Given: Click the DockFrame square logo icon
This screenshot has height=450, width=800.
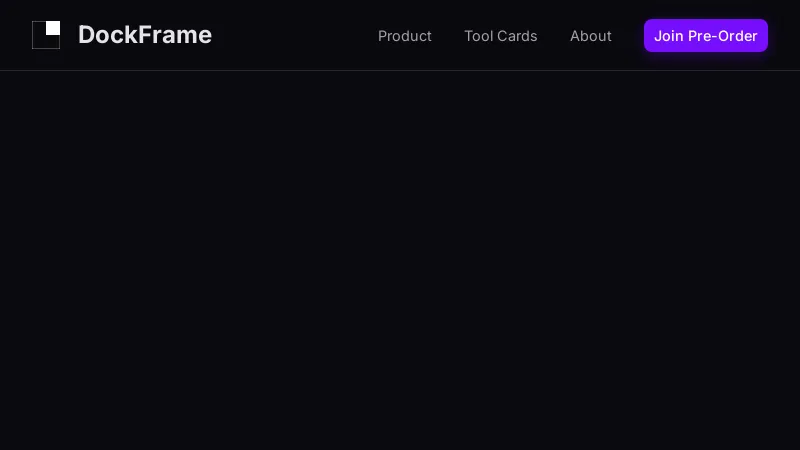Looking at the screenshot, I should pos(46,35).
